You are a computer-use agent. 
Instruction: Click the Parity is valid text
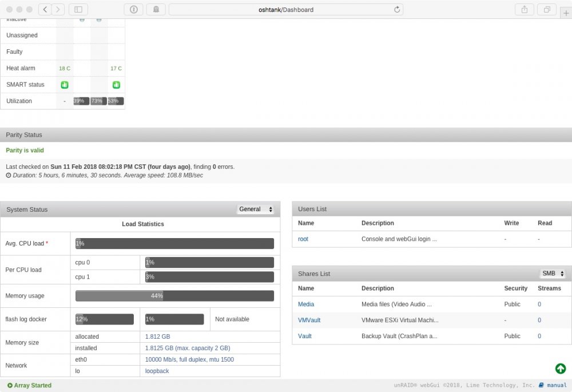[x=25, y=151]
